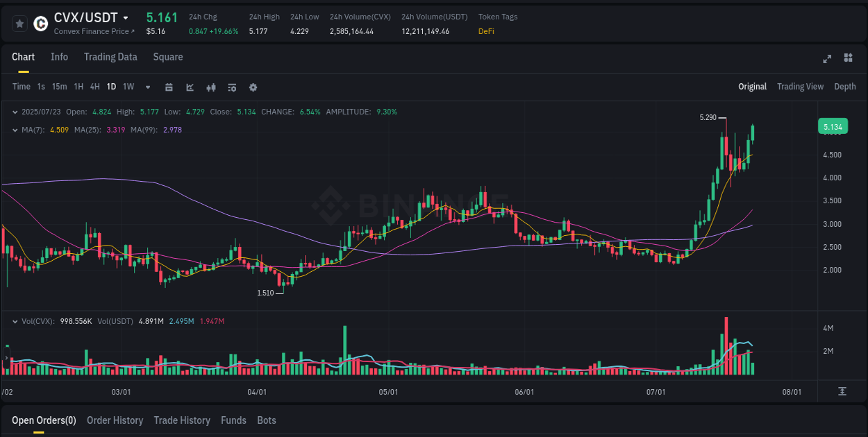Switch chart style via the line chart icon
868x437 pixels.
[x=190, y=87]
